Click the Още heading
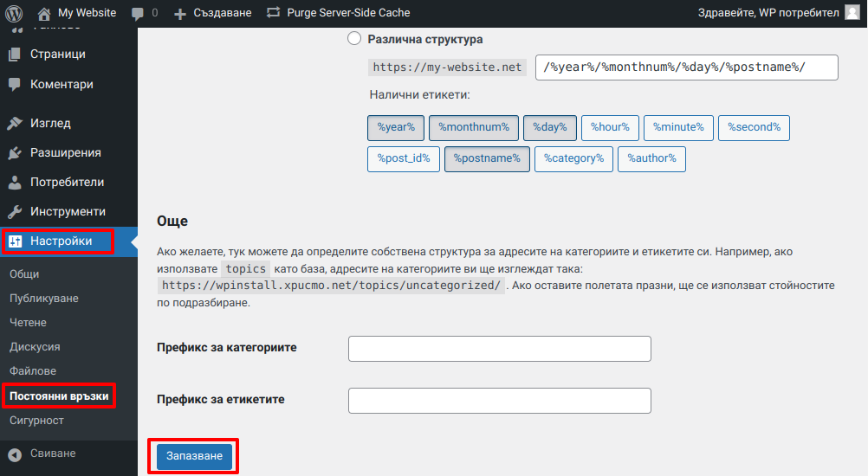868x476 pixels. click(x=172, y=222)
